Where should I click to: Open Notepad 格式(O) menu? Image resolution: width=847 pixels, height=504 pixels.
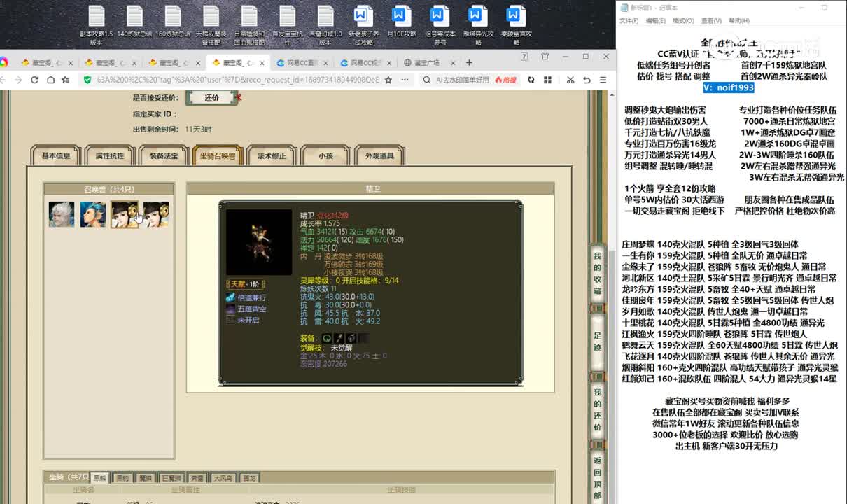[x=683, y=21]
